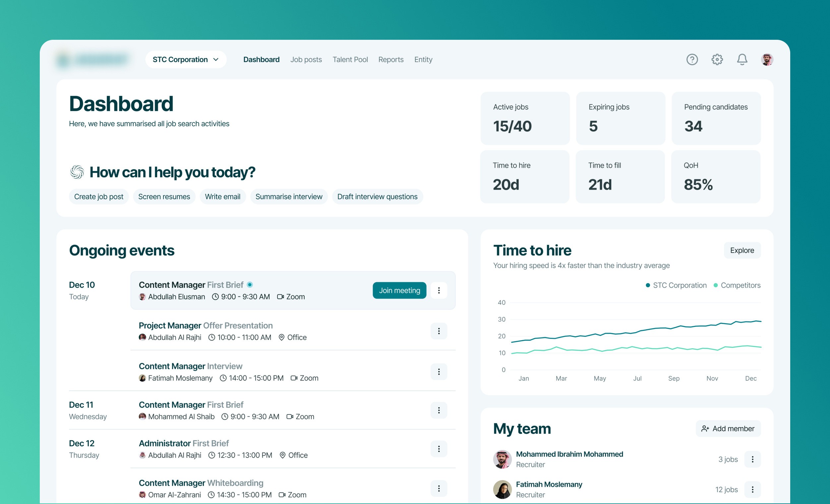Screen dimensions: 830x504
Task: Open options for Project Manager Offer Presentation
Action: [x=439, y=331]
